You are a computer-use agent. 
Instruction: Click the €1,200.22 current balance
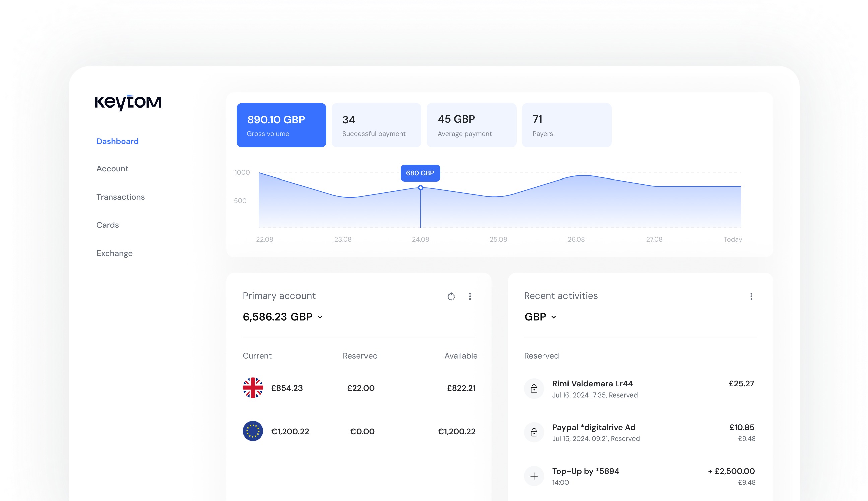click(290, 431)
